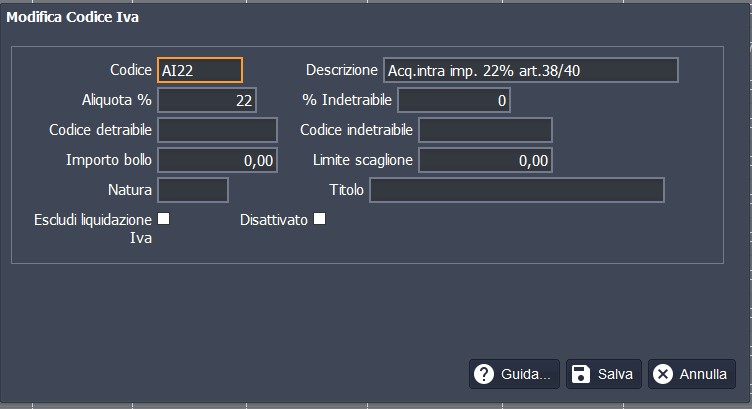Select the Importo bollo amount field
The image size is (752, 409).
click(217, 160)
